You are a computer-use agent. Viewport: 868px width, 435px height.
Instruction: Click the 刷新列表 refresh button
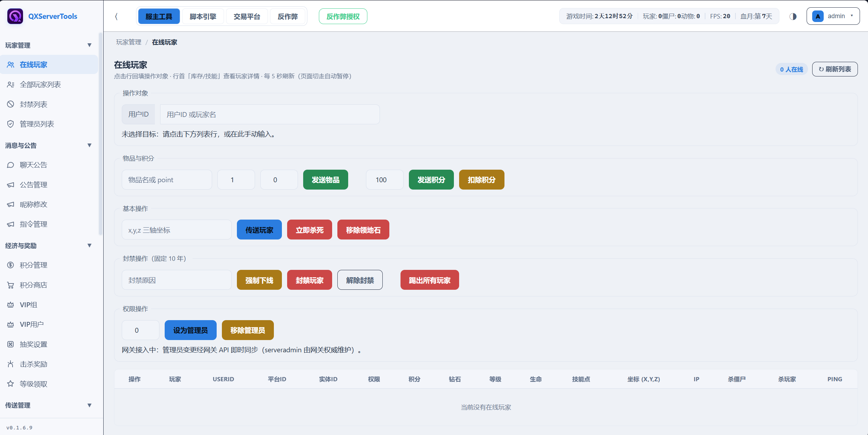point(835,69)
